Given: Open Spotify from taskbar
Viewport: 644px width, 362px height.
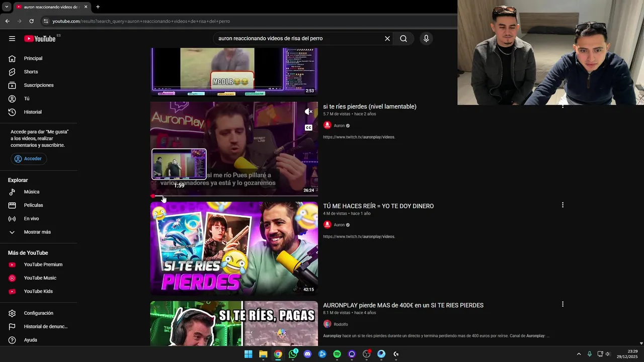Looking at the screenshot, I should point(337,354).
